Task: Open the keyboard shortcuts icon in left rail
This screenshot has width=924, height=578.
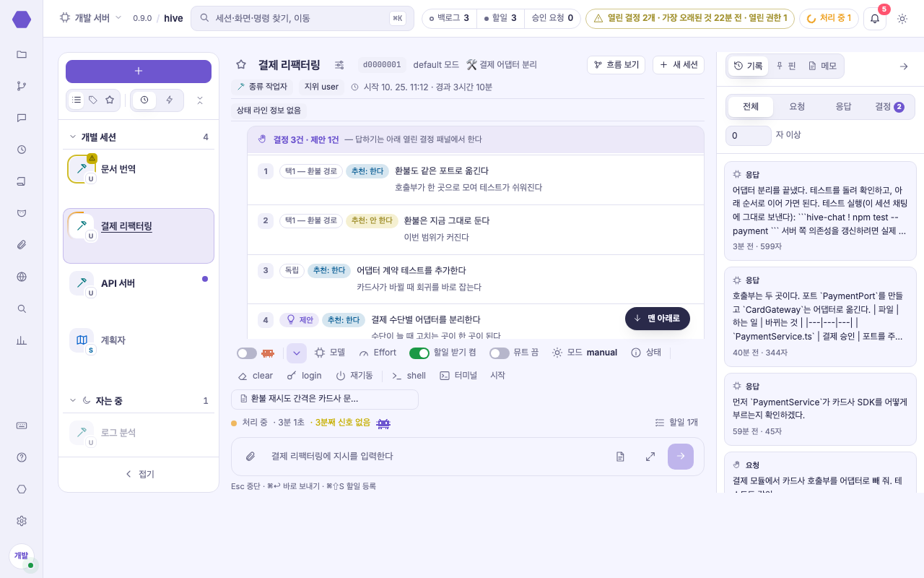Action: pyautogui.click(x=22, y=426)
